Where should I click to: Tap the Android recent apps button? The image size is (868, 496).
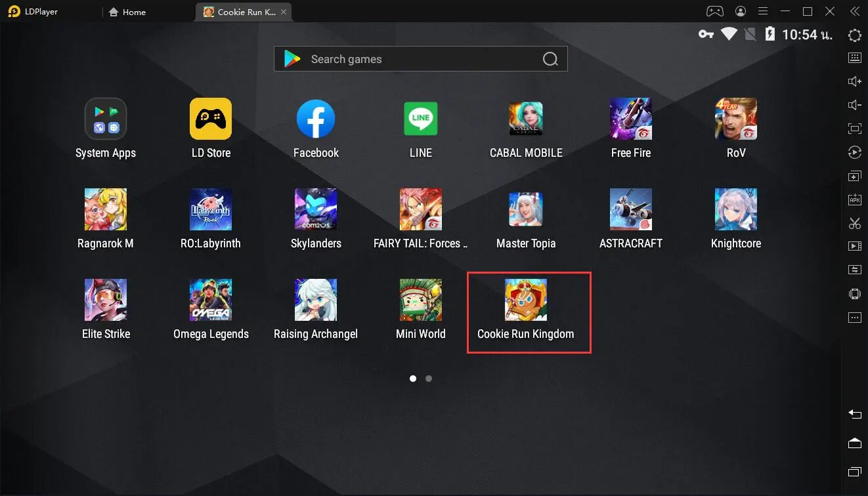(x=854, y=472)
